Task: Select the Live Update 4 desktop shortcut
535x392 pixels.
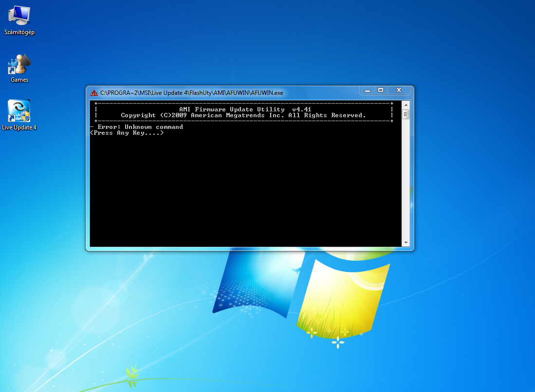Action: (x=19, y=115)
